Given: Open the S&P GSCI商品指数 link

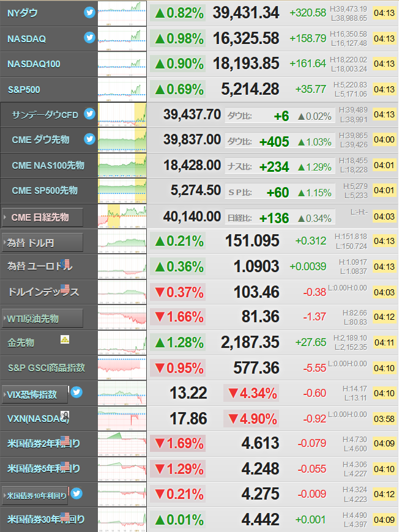Looking at the screenshot, I should 46,368.
